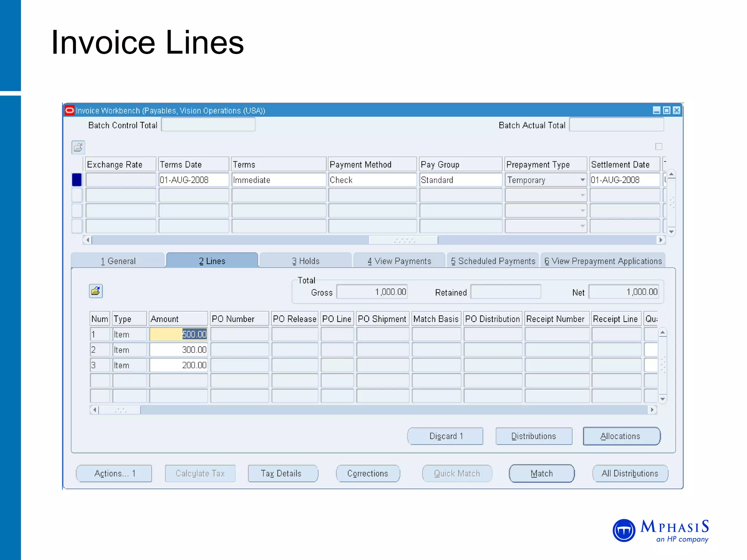Click invoice grid scroll up arrow
This screenshot has width=747, height=560.
tap(671, 174)
